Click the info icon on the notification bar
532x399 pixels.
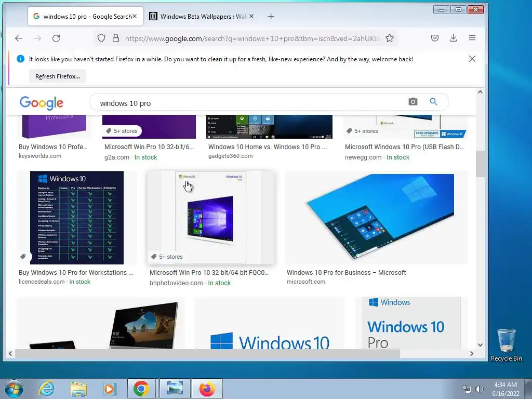(20, 59)
